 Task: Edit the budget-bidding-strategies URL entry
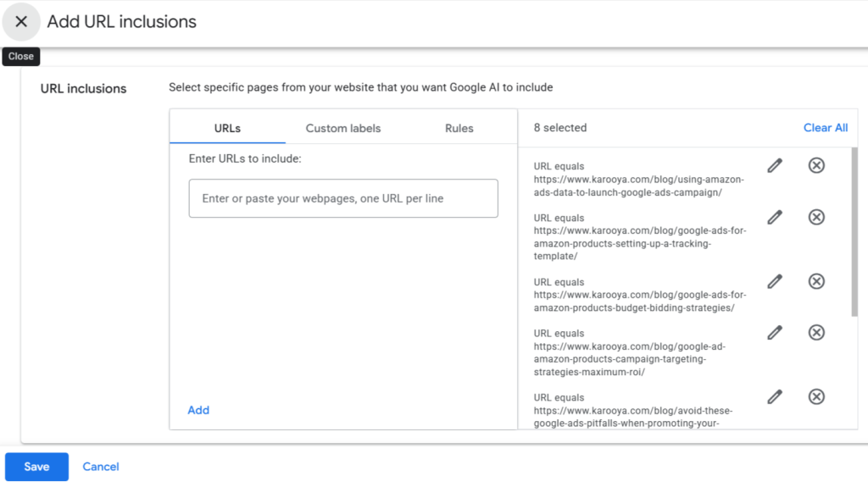(775, 281)
